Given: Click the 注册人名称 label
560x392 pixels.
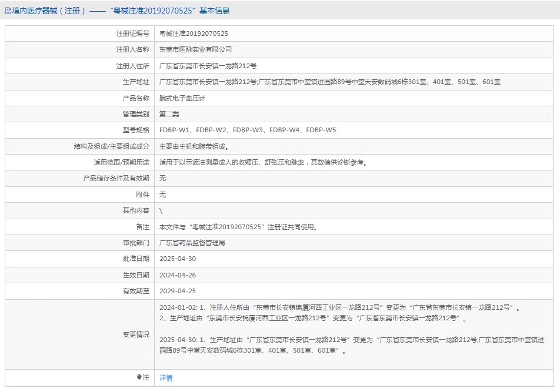Looking at the screenshot, I should 132,49.
